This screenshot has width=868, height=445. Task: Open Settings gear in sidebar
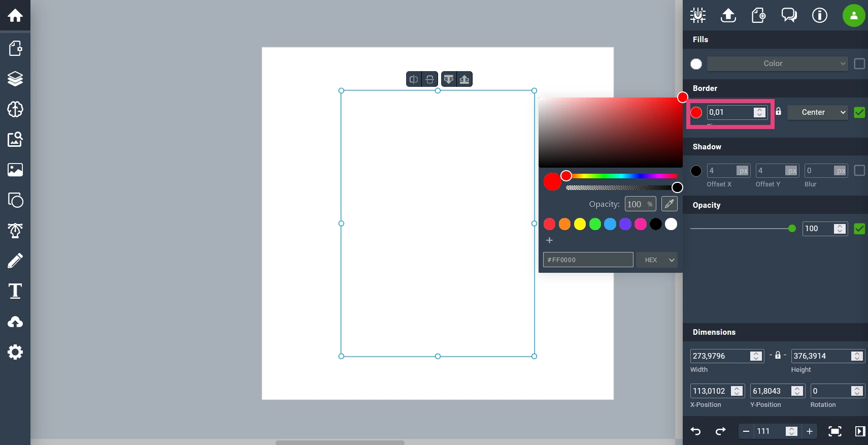15,352
